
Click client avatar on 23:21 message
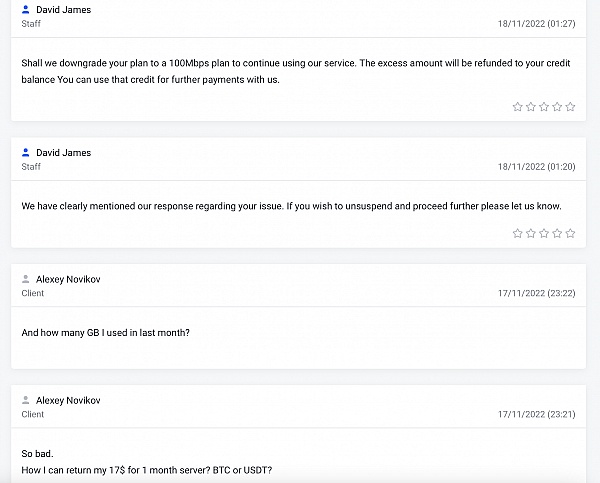click(26, 400)
